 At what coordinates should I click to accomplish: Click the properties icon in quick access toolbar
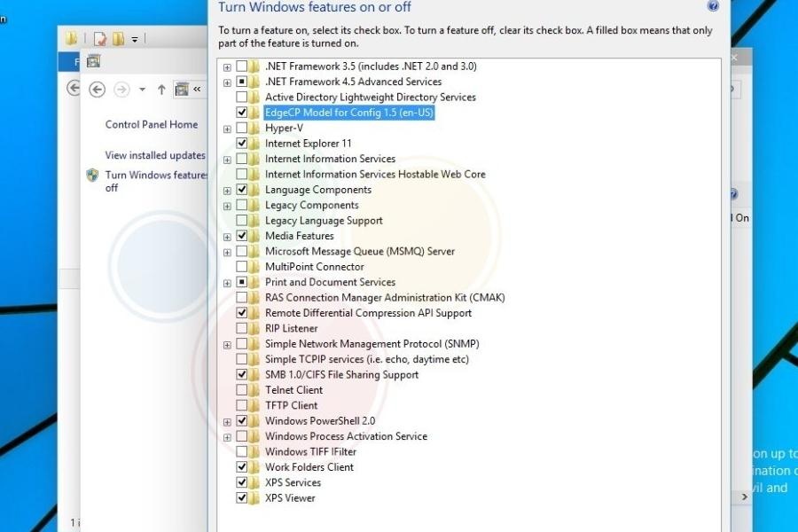pyautogui.click(x=100, y=39)
